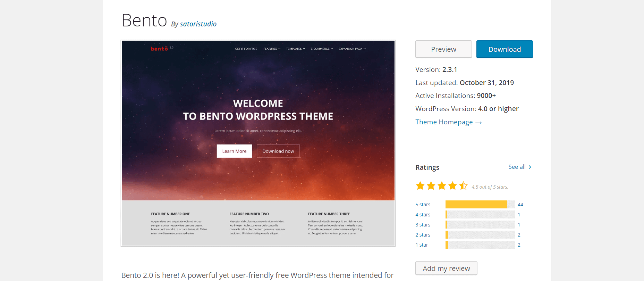Open the 2 stars reviews link

tap(423, 235)
